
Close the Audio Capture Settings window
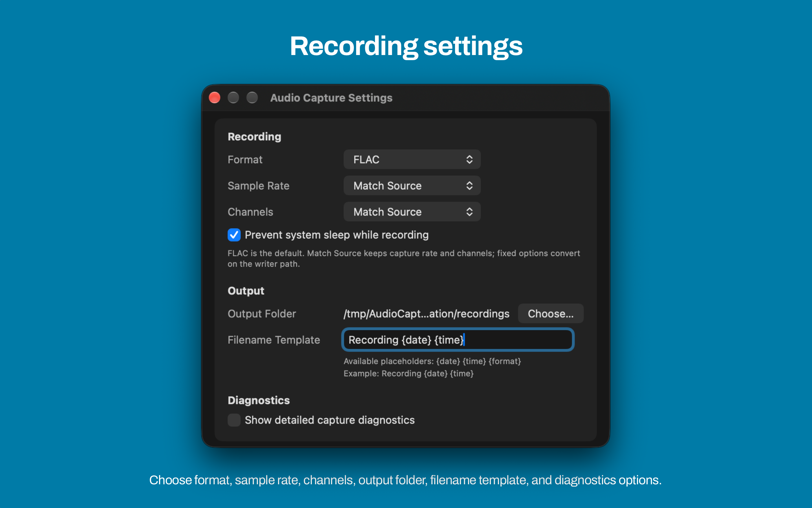(214, 98)
